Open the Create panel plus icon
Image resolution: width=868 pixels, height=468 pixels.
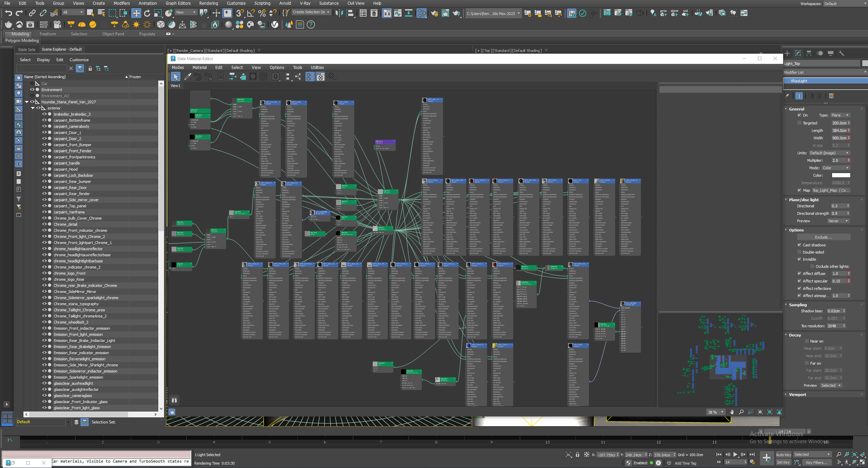coord(787,53)
